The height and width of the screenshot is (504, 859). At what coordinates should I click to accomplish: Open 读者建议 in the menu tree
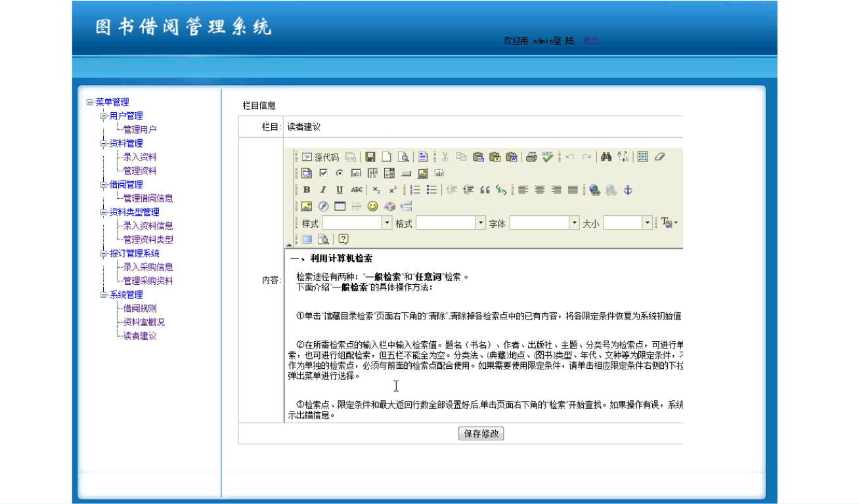pos(140,336)
